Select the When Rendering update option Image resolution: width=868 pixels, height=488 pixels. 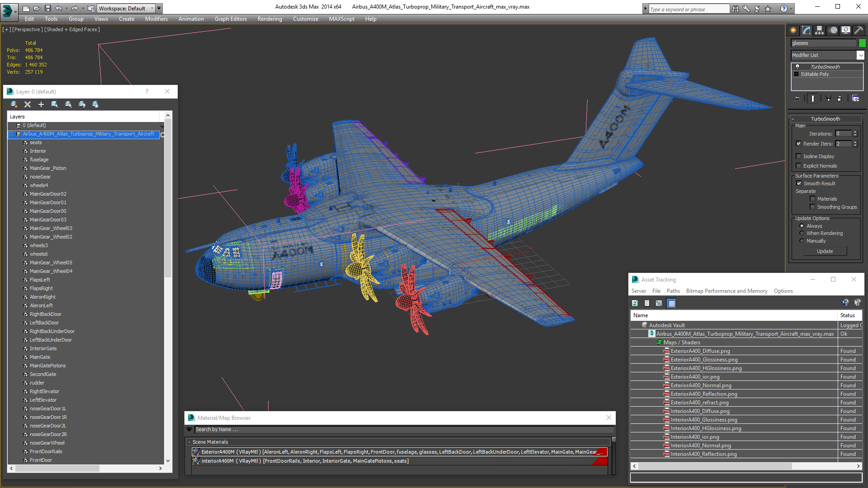pyautogui.click(x=802, y=233)
